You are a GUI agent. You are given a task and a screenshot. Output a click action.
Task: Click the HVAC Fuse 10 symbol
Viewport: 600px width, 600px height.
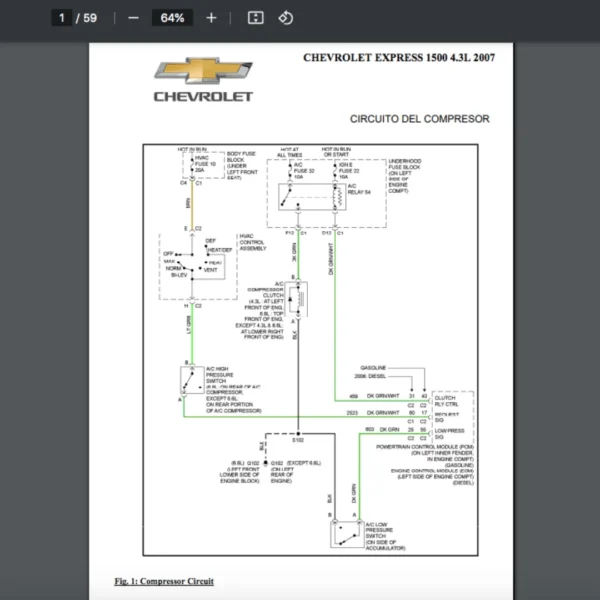pos(192,165)
